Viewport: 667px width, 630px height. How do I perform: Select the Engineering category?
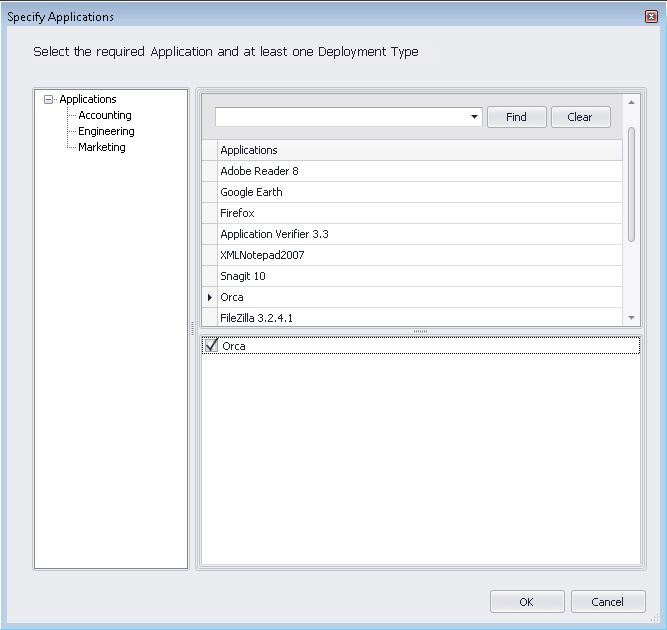[106, 131]
